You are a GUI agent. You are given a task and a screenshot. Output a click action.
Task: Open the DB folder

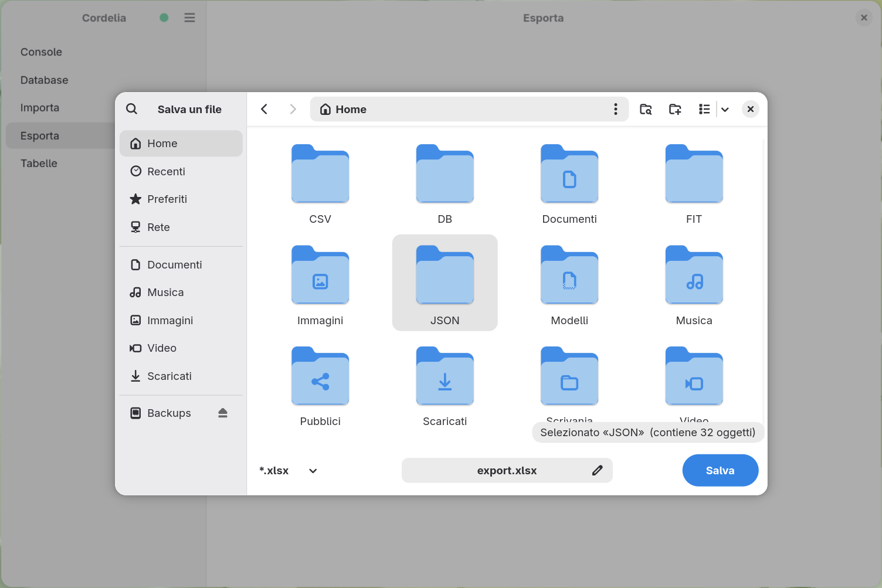tap(445, 183)
